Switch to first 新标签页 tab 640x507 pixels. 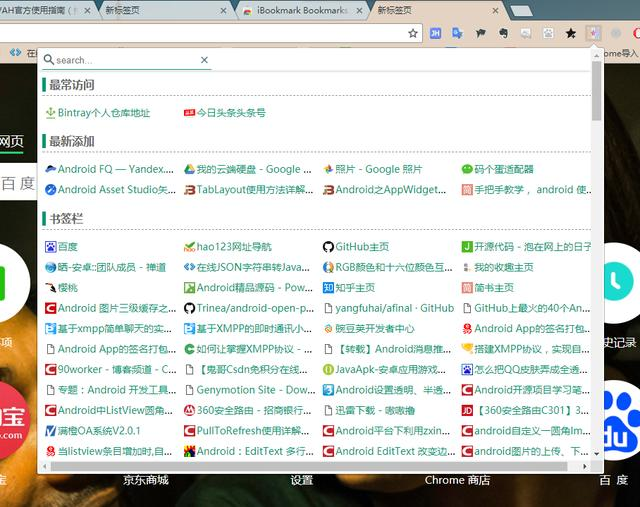tap(165, 10)
